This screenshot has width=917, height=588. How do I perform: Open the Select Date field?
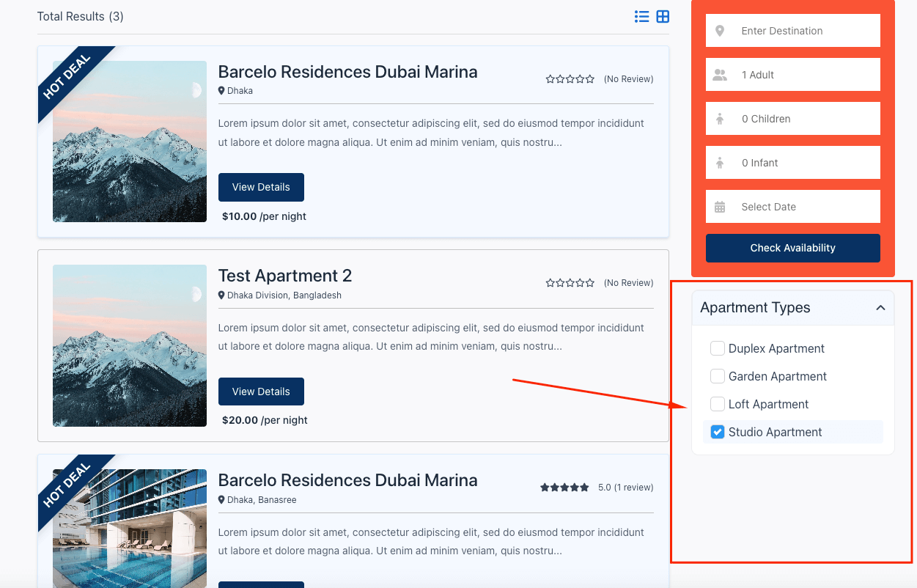(792, 207)
